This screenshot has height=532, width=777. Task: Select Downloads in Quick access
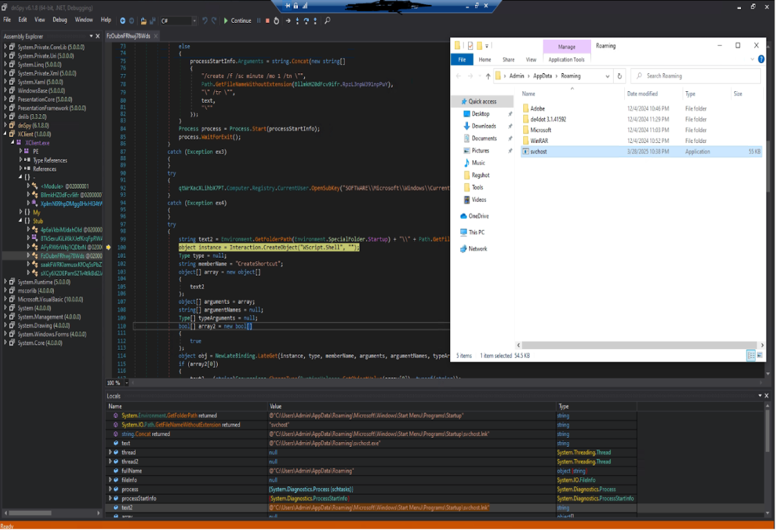pos(483,126)
